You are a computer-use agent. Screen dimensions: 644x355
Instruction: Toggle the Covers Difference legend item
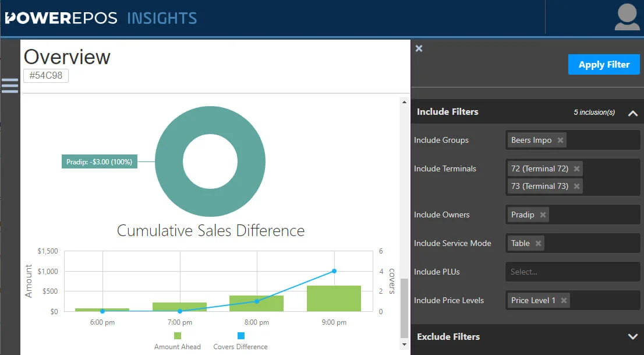pyautogui.click(x=240, y=342)
